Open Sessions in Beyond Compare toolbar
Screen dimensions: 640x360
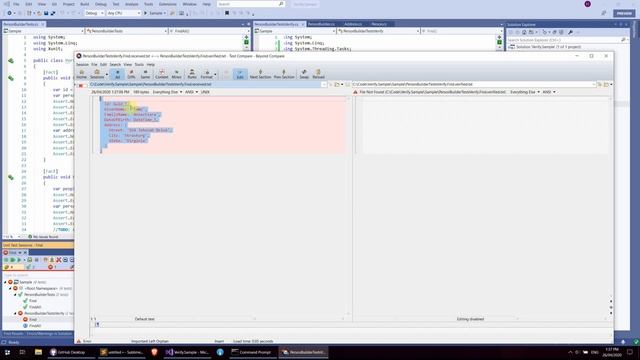pyautogui.click(x=97, y=74)
